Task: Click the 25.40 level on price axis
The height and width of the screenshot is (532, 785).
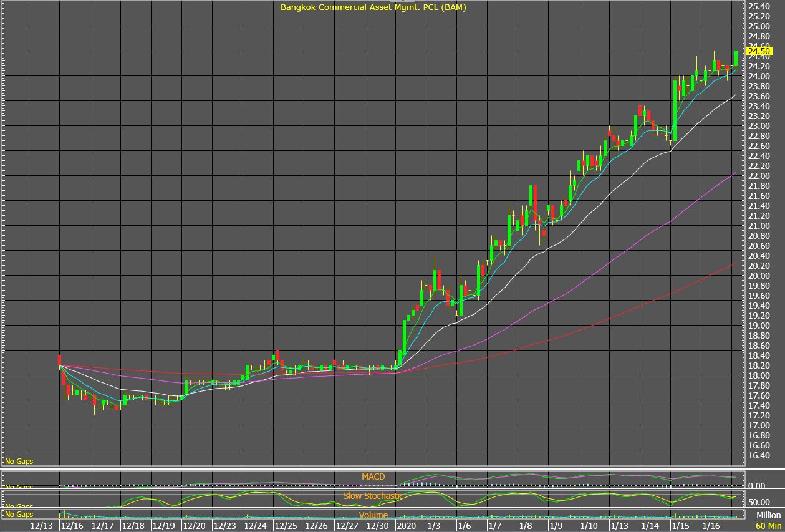Action: (758, 6)
